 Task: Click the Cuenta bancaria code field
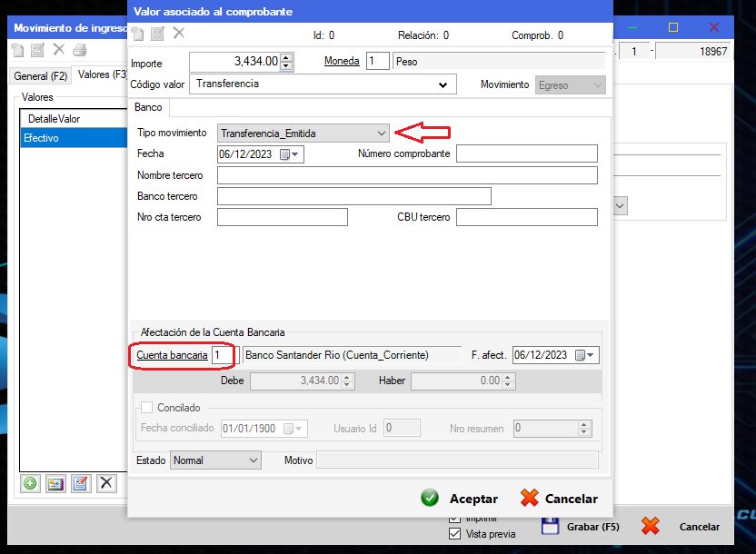pos(225,355)
